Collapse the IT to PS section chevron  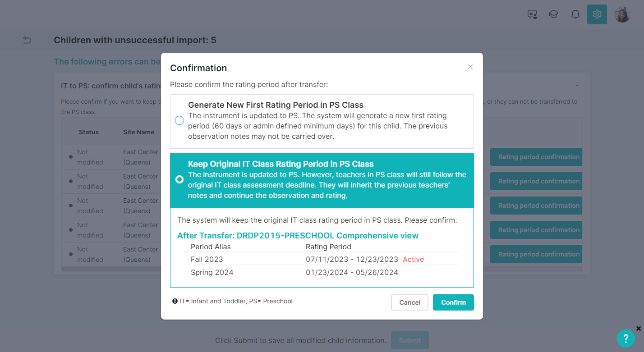(576, 85)
